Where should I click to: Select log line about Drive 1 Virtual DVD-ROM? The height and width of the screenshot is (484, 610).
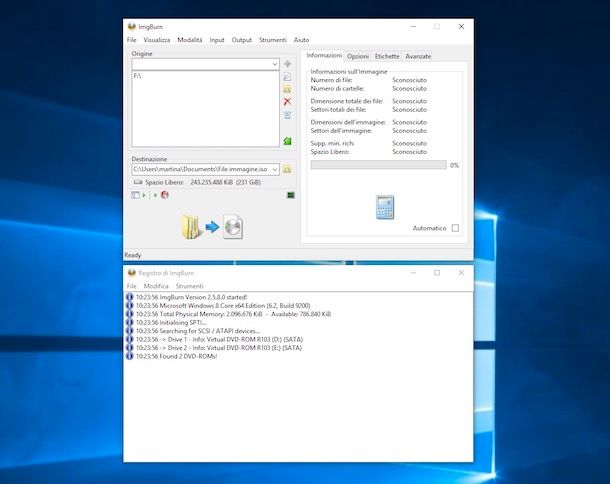(x=219, y=339)
